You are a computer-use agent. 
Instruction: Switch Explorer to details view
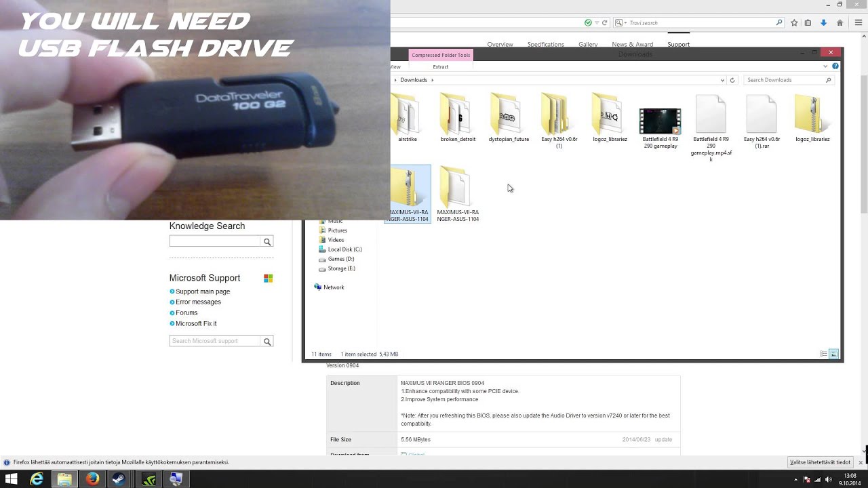(824, 354)
